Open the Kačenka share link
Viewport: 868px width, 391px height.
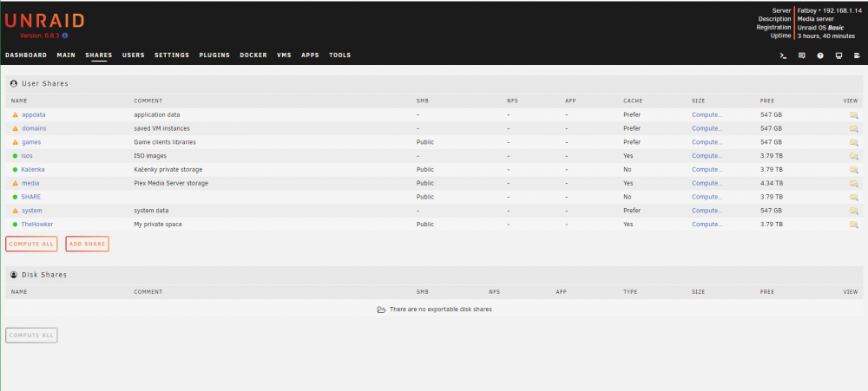[33, 170]
